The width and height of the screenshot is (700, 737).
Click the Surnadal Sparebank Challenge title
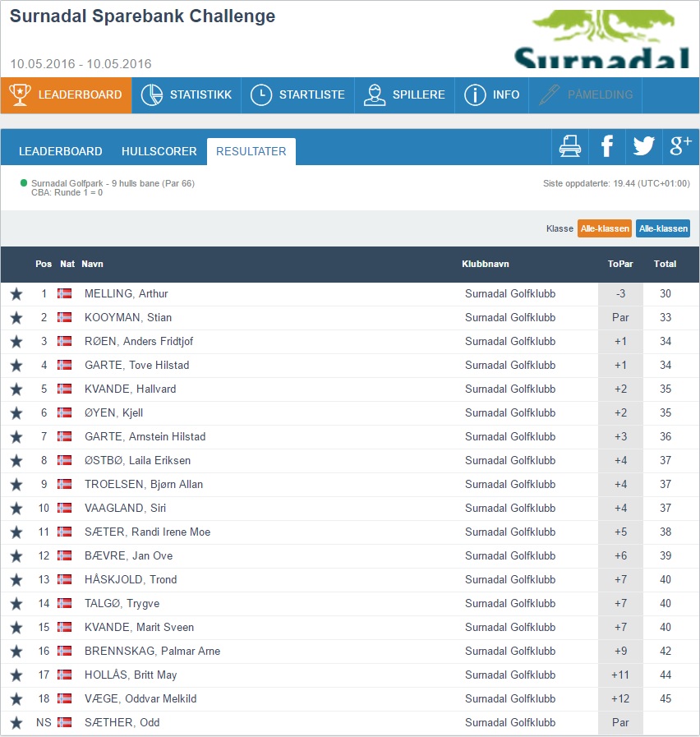141,16
